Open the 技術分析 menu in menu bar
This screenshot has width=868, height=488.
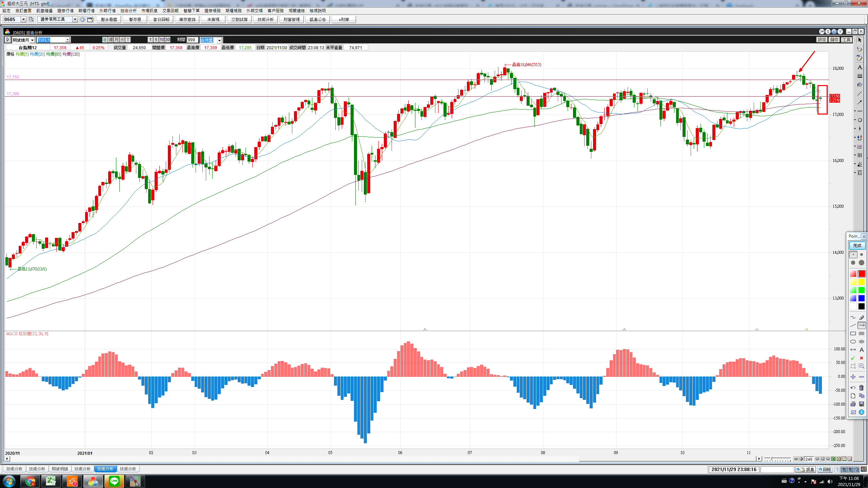pyautogui.click(x=128, y=11)
